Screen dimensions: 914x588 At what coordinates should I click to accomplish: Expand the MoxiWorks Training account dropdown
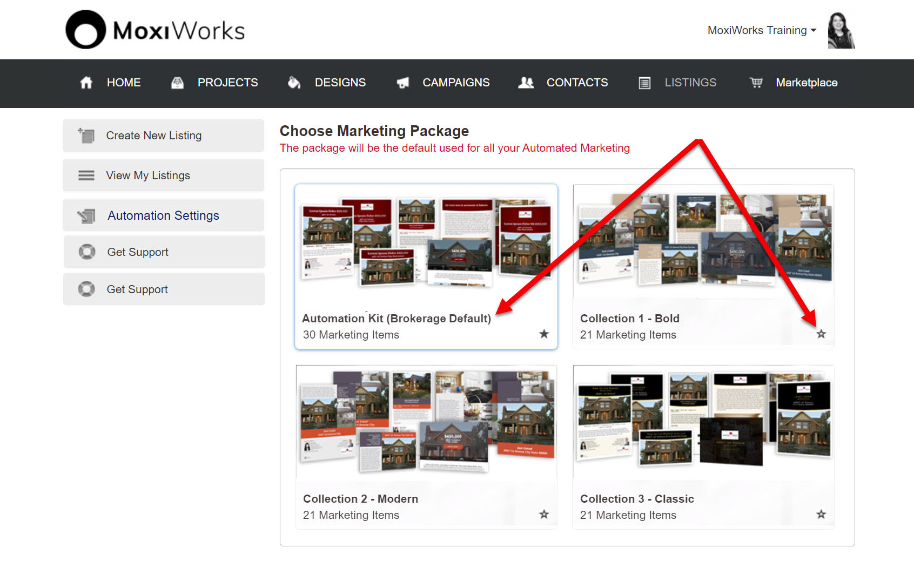pyautogui.click(x=762, y=30)
